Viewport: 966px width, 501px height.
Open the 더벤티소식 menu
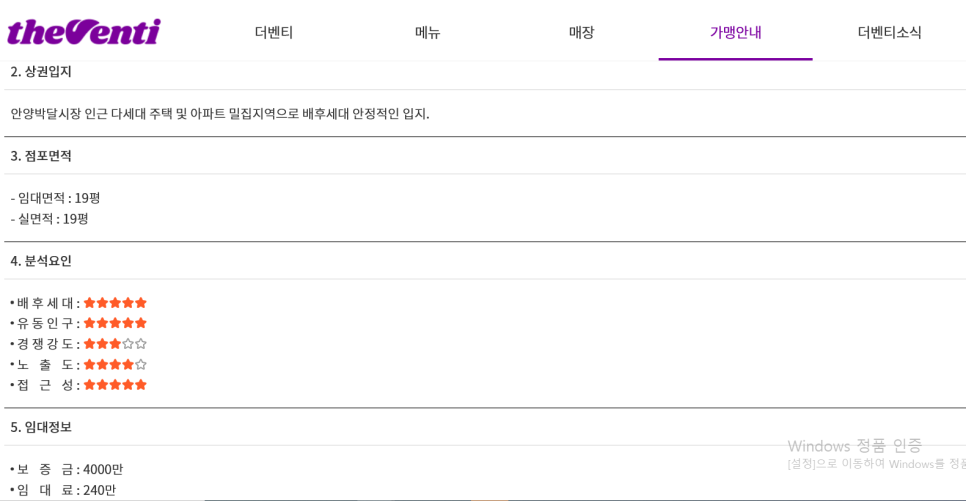tap(890, 32)
